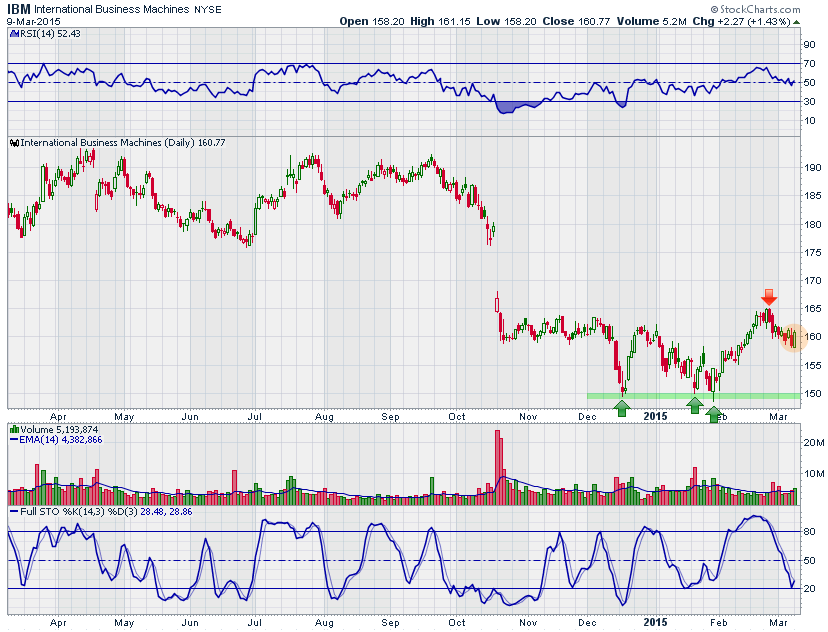Click the 190 price axis label
Viewport: 828px width, 632px height.
[812, 168]
